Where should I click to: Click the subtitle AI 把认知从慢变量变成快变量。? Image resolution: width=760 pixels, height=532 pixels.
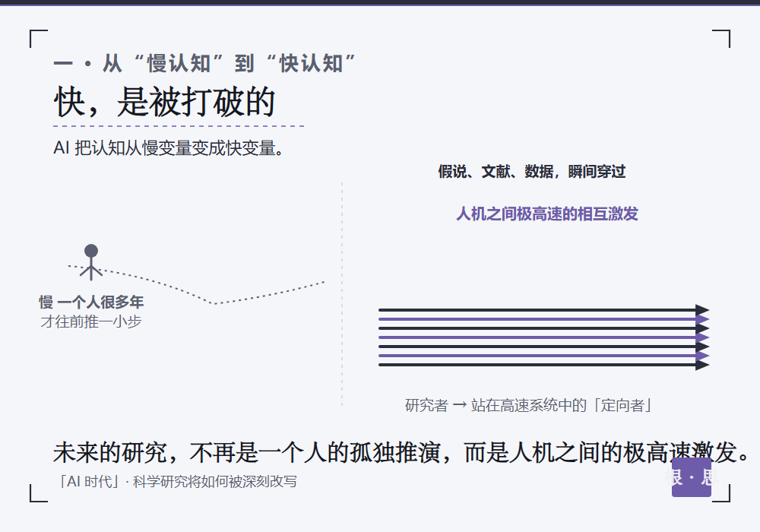(x=169, y=148)
